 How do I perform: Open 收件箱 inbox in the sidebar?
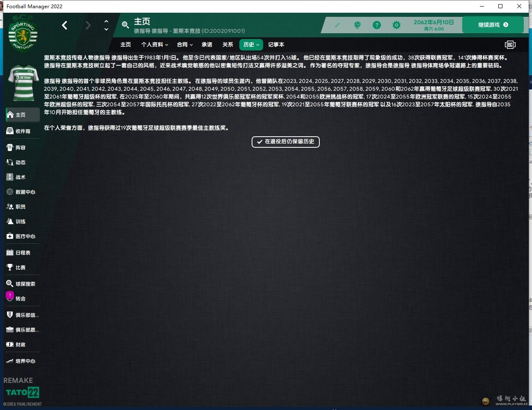(23, 131)
